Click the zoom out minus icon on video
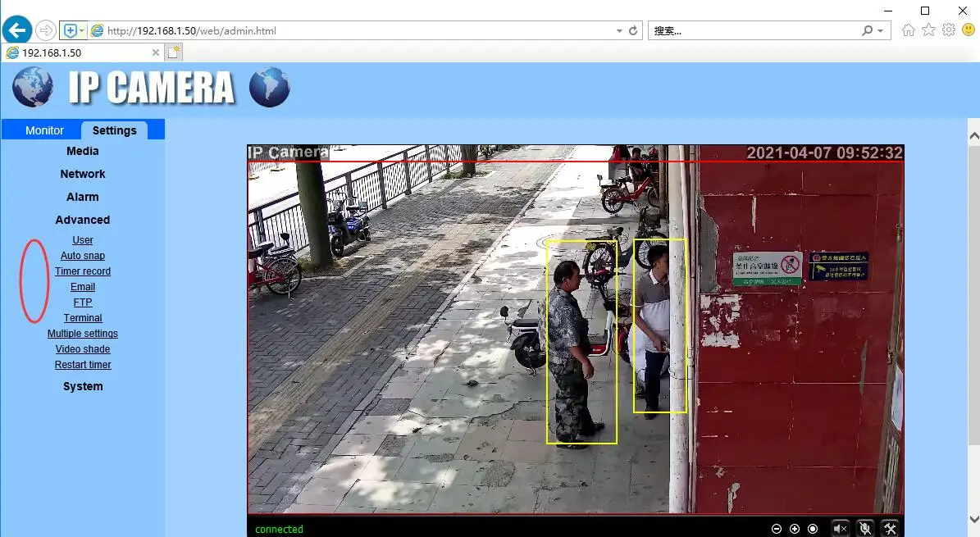Screen dimensions: 980x537 777,529
